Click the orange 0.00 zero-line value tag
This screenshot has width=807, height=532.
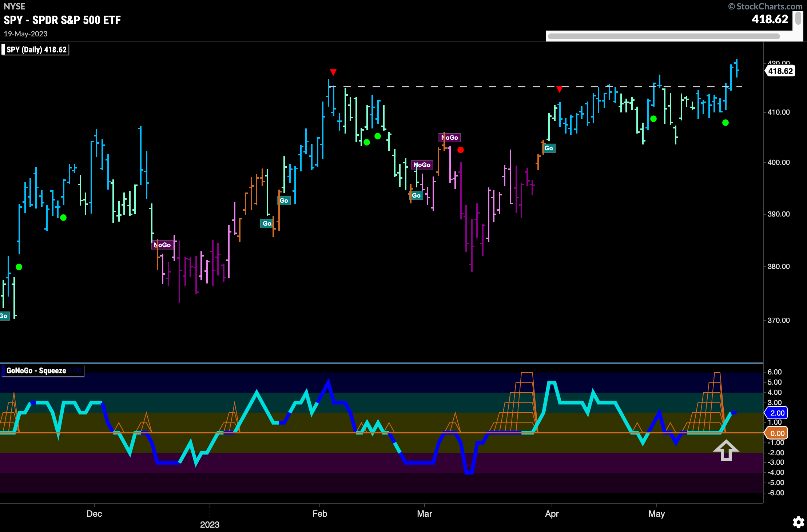[776, 433]
